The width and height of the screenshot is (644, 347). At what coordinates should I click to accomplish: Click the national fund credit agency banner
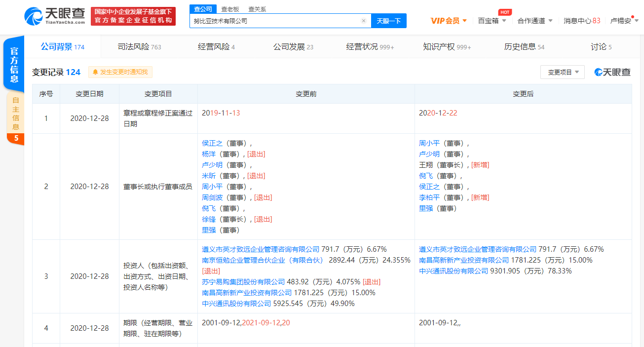point(134,16)
